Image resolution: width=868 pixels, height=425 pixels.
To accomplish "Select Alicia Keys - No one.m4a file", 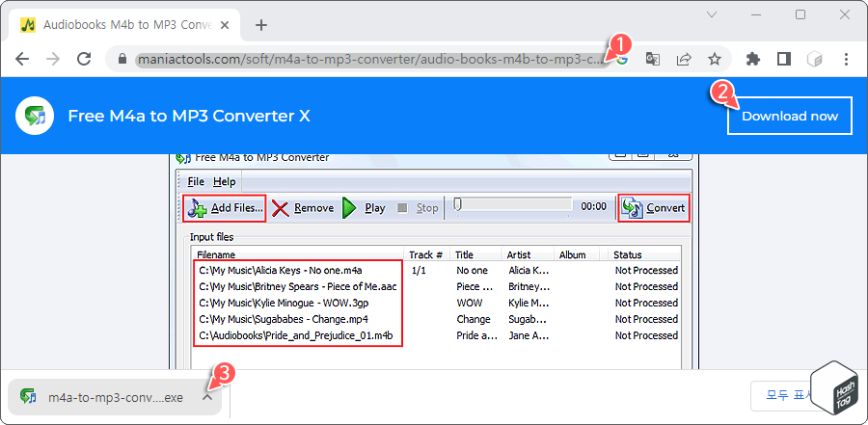I will tap(280, 271).
